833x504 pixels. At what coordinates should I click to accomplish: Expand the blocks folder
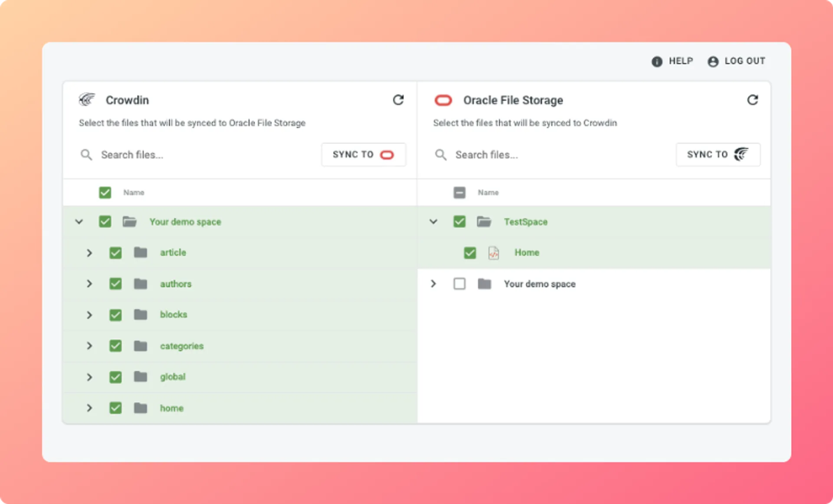click(x=89, y=314)
